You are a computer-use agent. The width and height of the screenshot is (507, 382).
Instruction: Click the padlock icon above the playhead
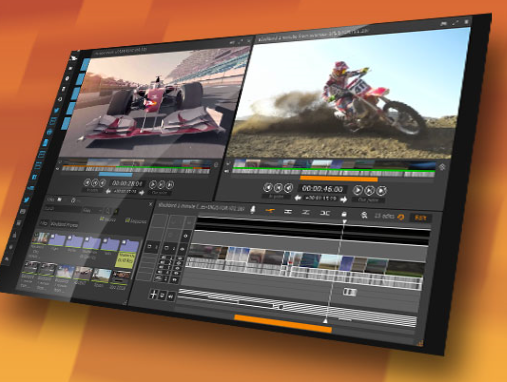pos(344,214)
